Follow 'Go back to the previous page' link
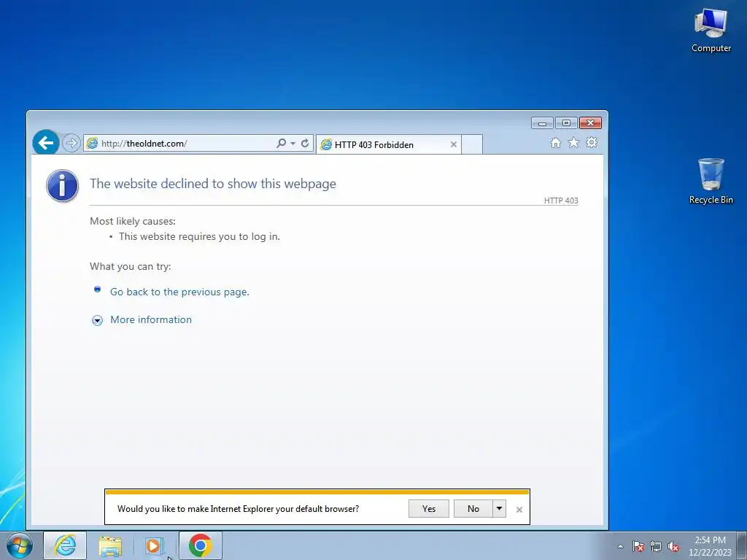The width and height of the screenshot is (747, 560). (x=179, y=292)
